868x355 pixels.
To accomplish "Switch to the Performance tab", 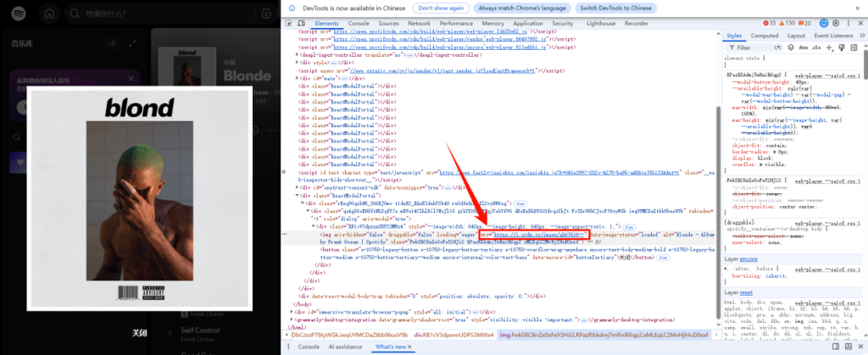I will tap(456, 23).
